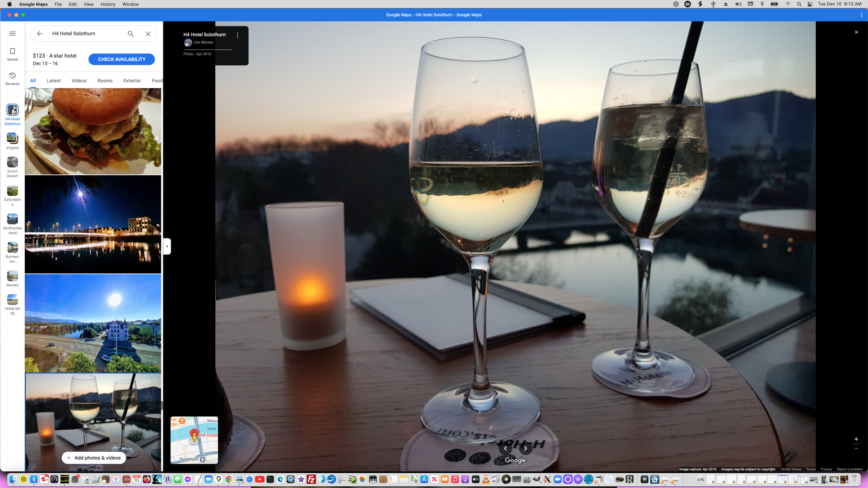Click CHECK AVAILABILITY button

pyautogui.click(x=121, y=59)
